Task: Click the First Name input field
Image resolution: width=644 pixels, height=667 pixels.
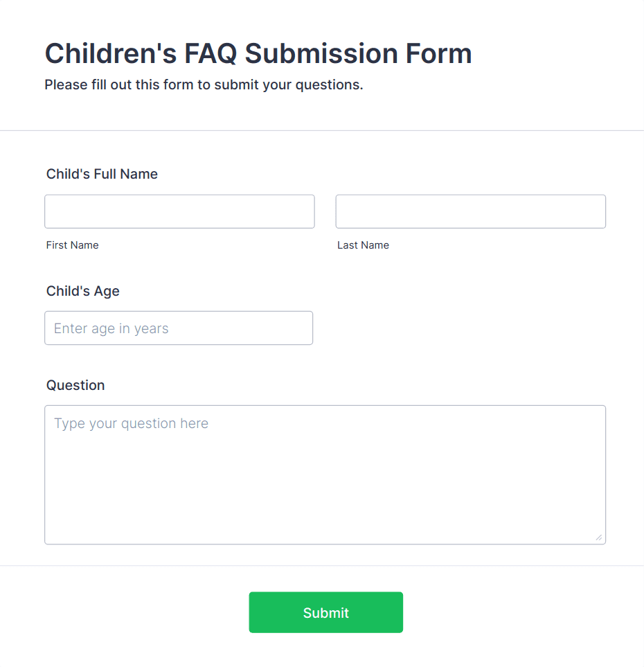Action: tap(179, 211)
